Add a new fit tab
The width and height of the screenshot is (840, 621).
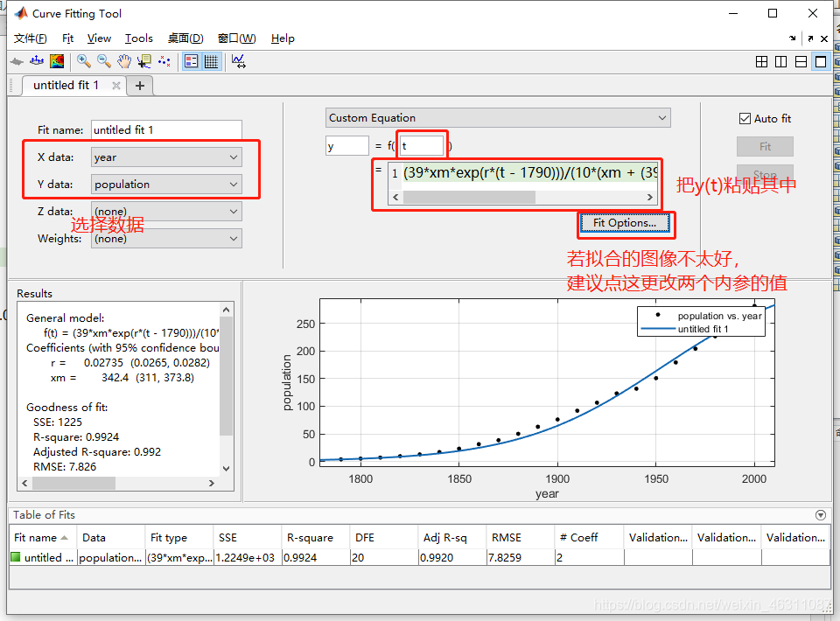(x=140, y=86)
